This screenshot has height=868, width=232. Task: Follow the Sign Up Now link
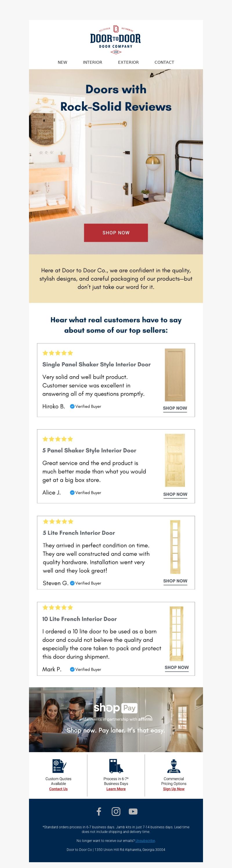tap(174, 789)
